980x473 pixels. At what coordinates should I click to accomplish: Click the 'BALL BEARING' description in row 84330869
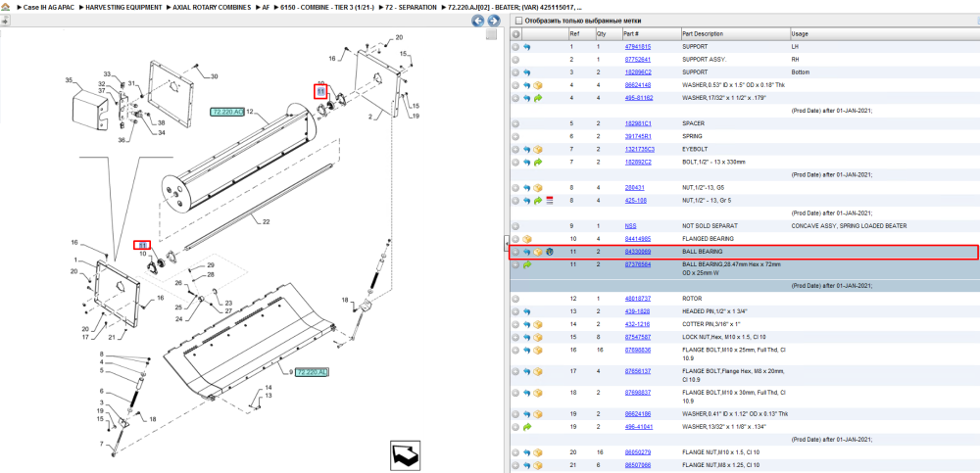tap(703, 252)
